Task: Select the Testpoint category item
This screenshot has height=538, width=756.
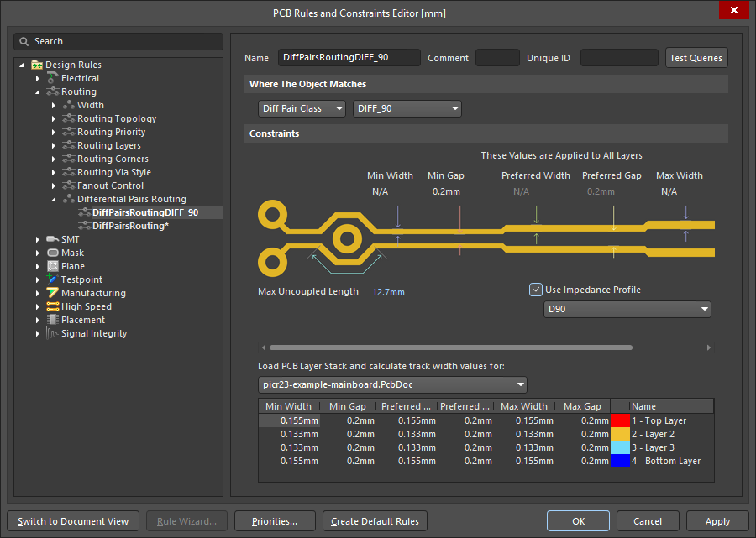Action: tap(81, 279)
